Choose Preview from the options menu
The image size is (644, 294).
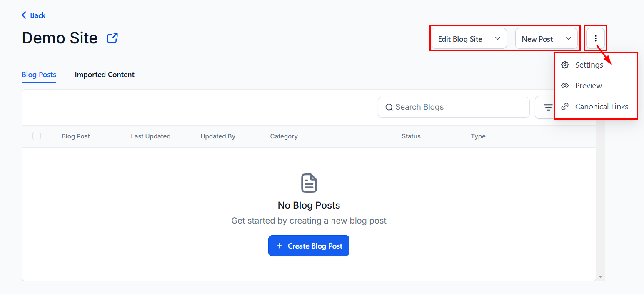pos(596,85)
